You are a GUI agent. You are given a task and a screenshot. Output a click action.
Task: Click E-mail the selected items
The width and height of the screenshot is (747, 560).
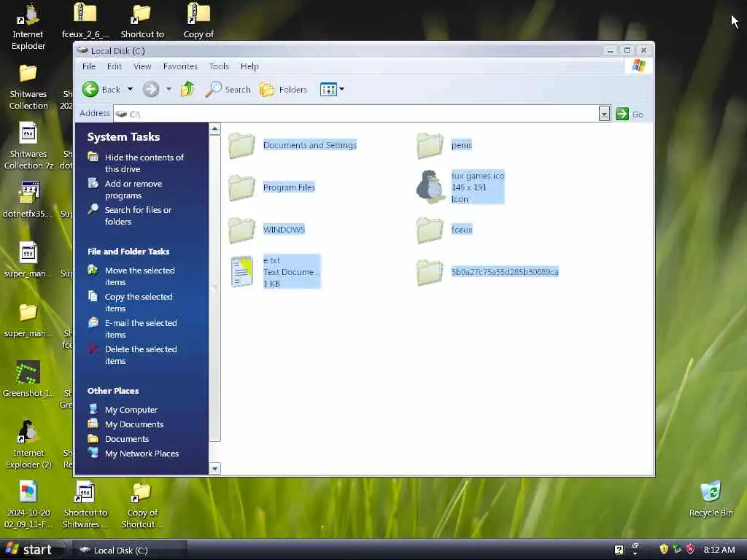point(141,328)
